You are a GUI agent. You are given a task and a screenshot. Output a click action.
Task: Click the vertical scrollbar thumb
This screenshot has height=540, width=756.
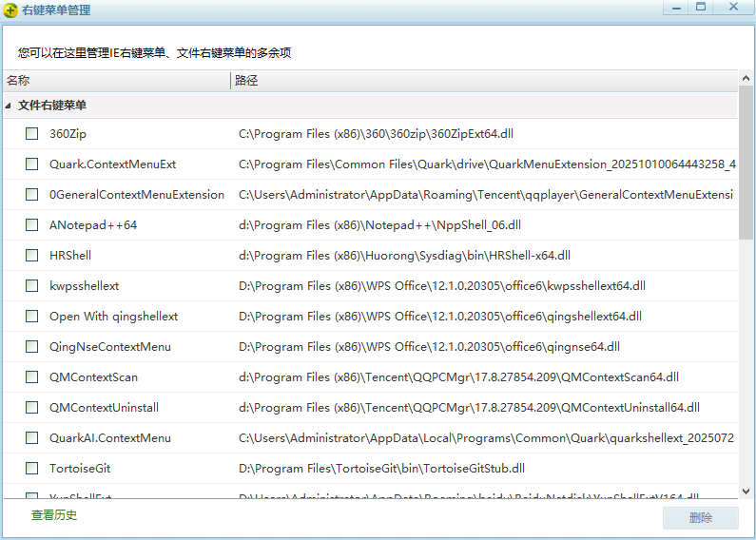746,163
